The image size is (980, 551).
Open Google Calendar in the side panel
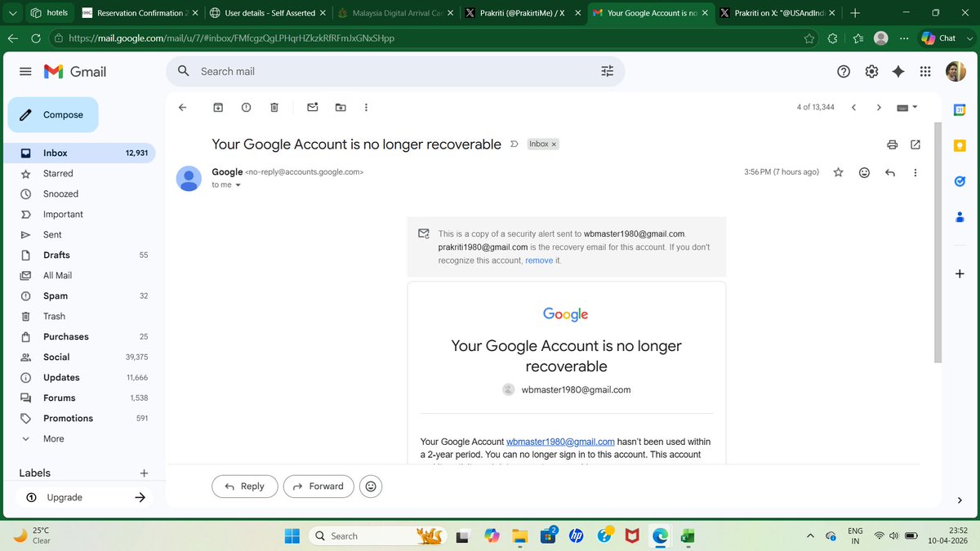[960, 109]
